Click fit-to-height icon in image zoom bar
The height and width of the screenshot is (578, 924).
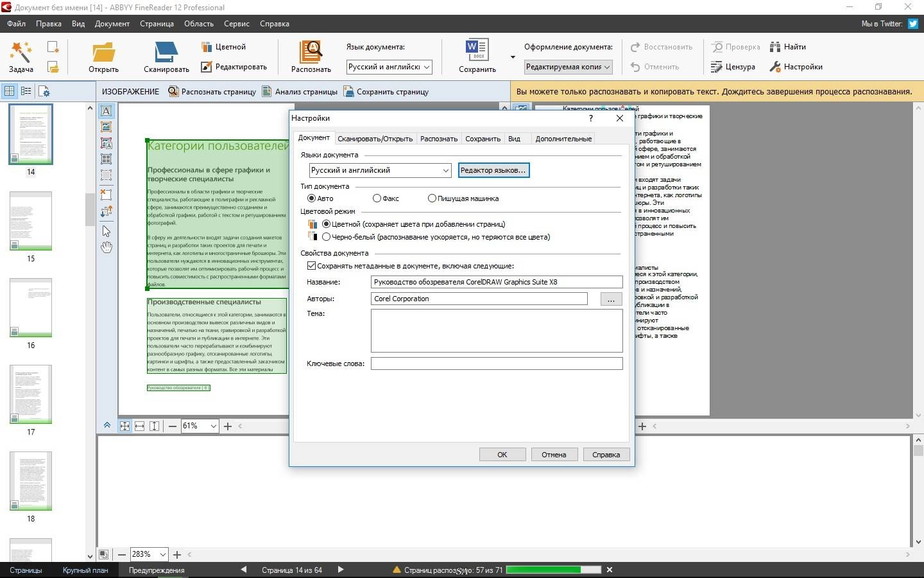[154, 426]
